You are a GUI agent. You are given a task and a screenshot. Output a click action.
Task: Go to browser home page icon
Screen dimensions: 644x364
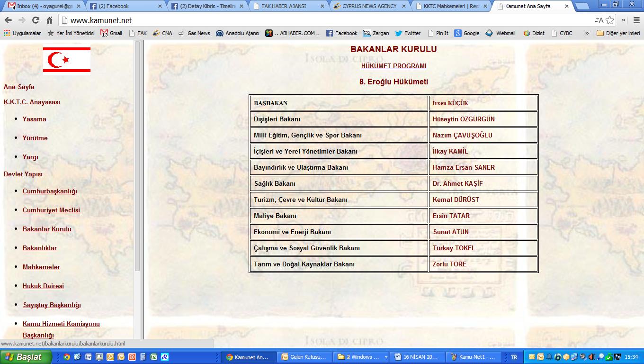click(49, 20)
